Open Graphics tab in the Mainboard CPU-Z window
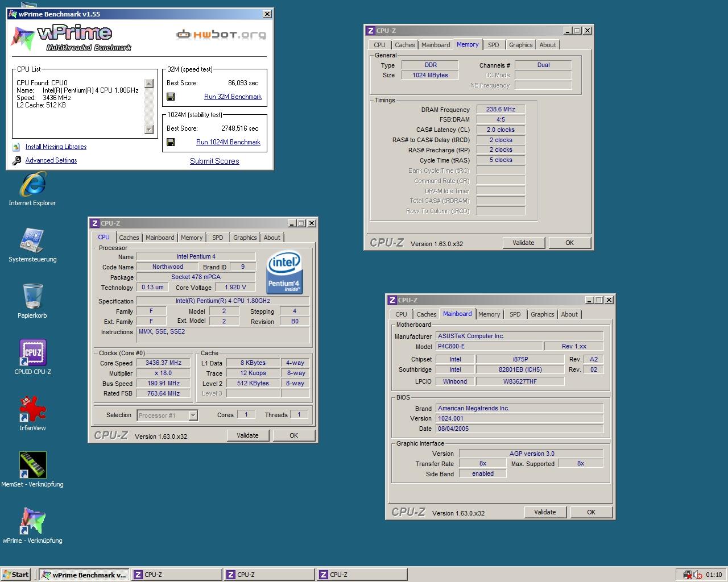Image resolution: width=728 pixels, height=582 pixels. point(543,314)
